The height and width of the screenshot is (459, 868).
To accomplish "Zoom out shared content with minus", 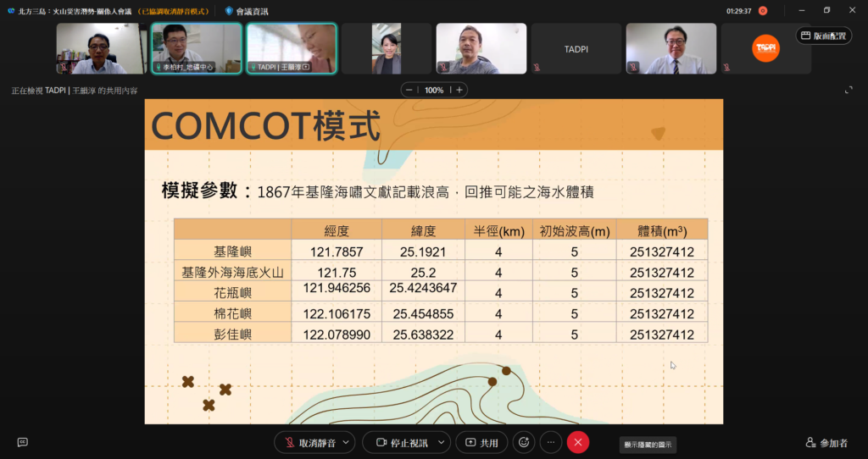I will tap(409, 90).
